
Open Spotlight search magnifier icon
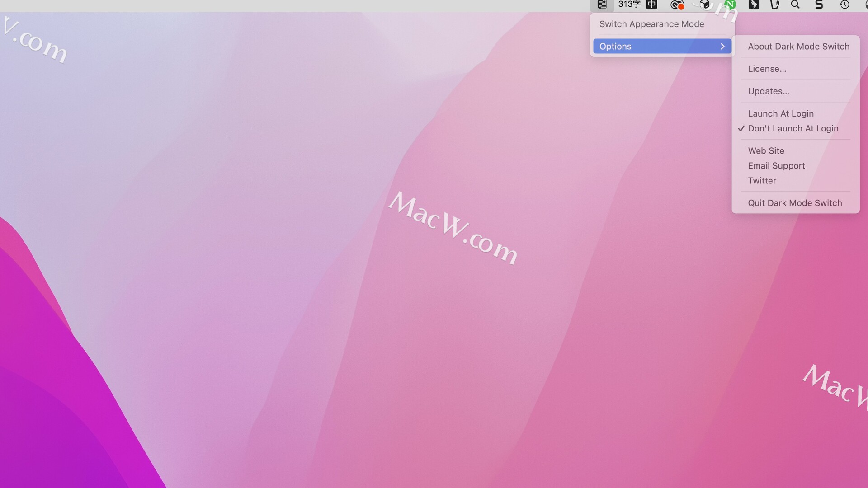[x=795, y=5]
